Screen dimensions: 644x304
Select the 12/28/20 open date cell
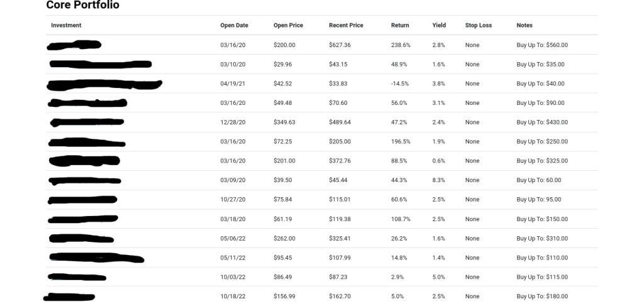point(233,122)
